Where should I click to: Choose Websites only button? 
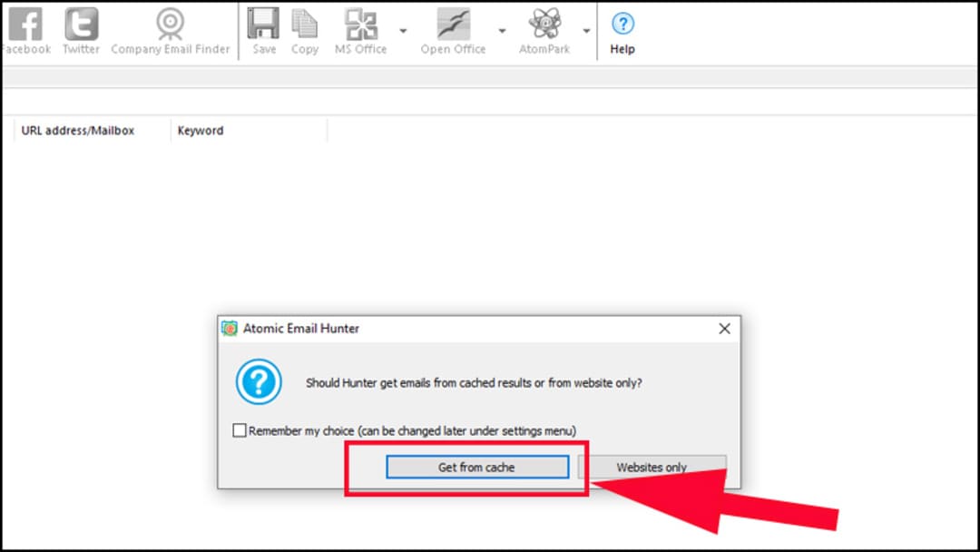coord(652,467)
